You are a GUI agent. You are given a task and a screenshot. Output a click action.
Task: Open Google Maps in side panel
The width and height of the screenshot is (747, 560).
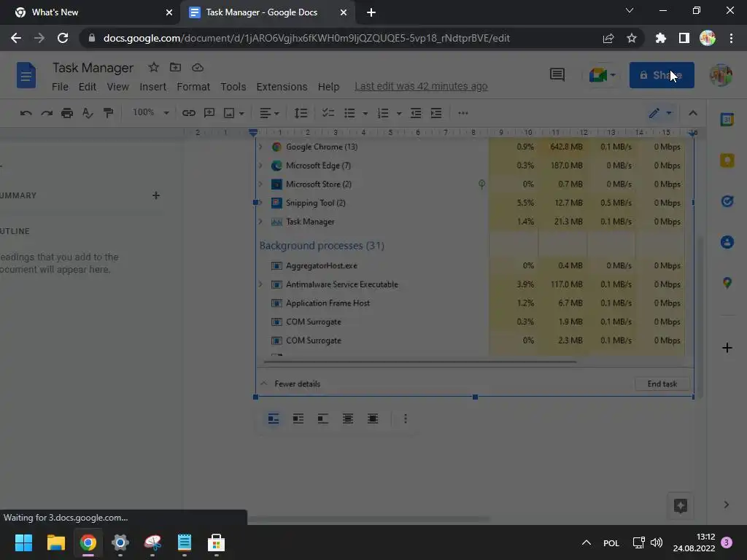[727, 284]
